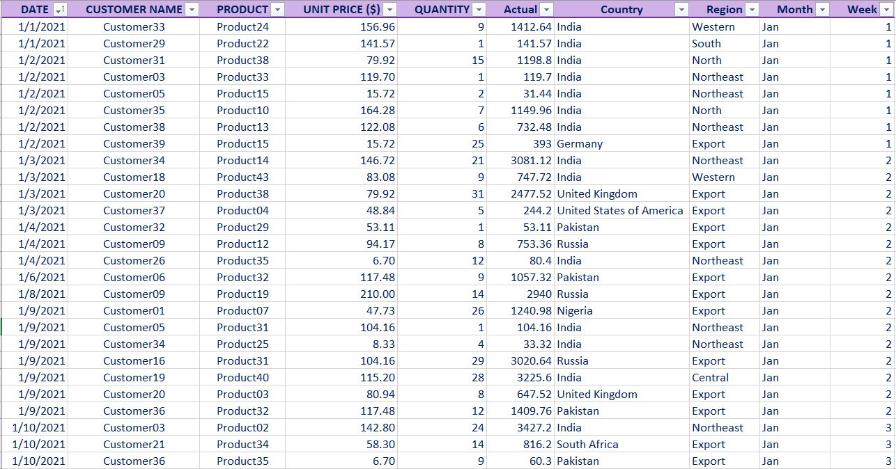Click the Germany country cell
Screen dimensions: 896x469
click(x=622, y=144)
